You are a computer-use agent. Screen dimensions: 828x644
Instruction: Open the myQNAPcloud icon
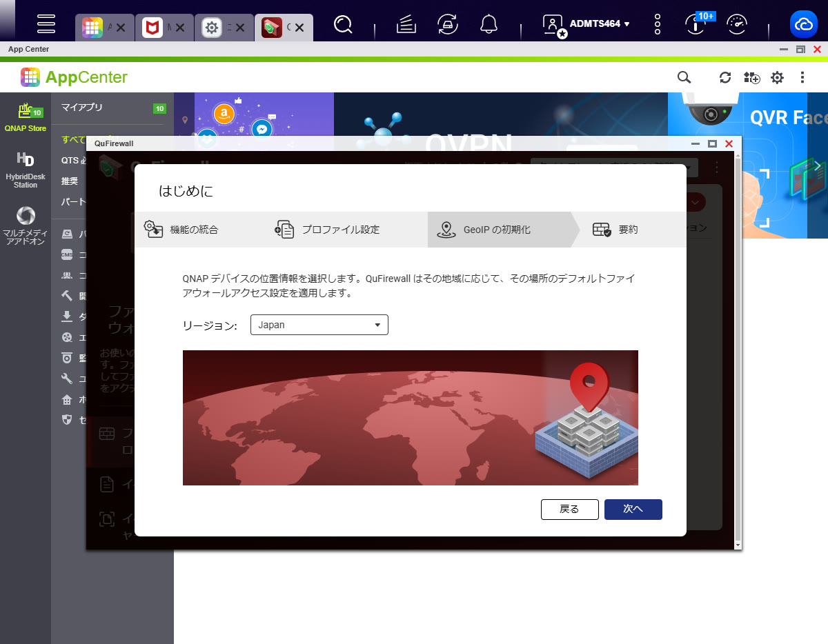(x=804, y=25)
